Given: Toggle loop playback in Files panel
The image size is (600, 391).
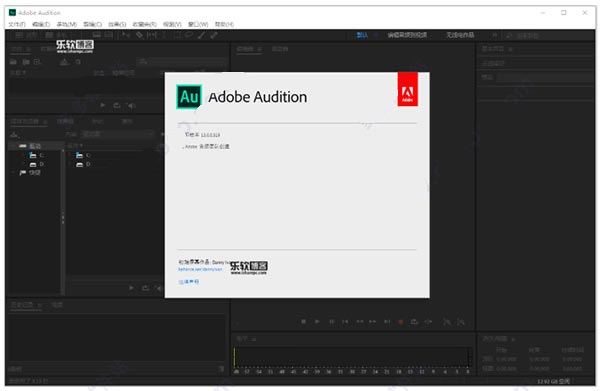Looking at the screenshot, I should (x=117, y=105).
